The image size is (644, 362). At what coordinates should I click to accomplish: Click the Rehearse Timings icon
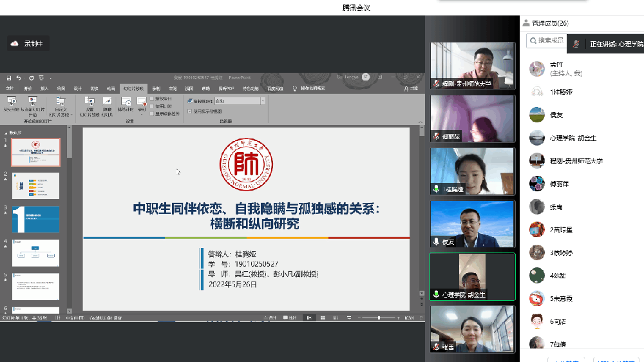(126, 102)
